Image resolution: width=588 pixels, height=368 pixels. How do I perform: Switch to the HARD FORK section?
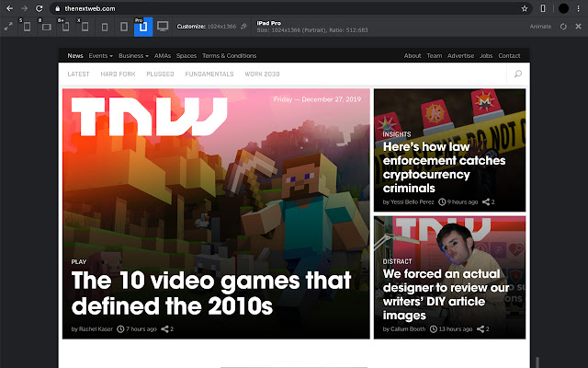tap(118, 74)
